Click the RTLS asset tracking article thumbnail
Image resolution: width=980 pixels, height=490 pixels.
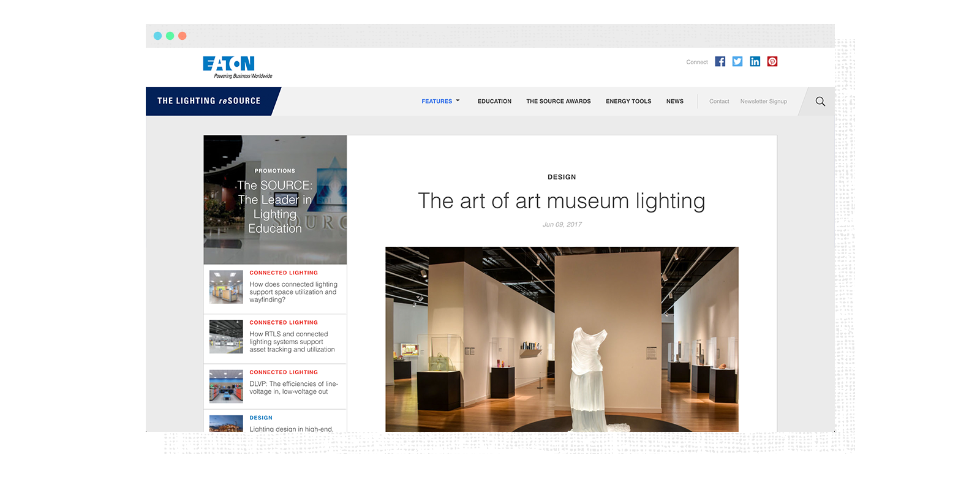click(226, 336)
